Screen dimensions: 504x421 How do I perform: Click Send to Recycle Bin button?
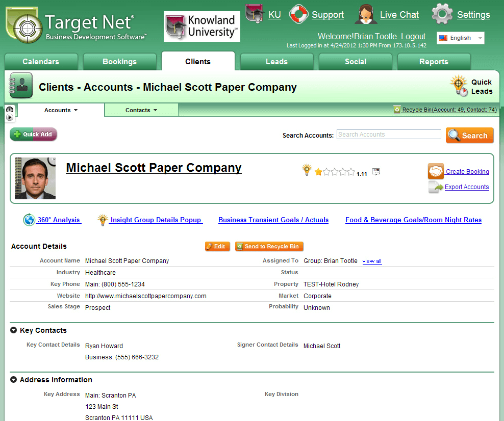click(x=269, y=246)
